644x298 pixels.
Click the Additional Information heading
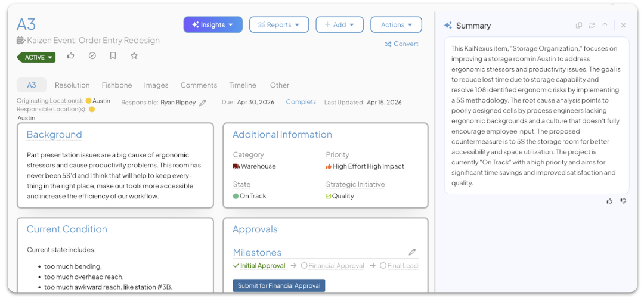(x=282, y=135)
